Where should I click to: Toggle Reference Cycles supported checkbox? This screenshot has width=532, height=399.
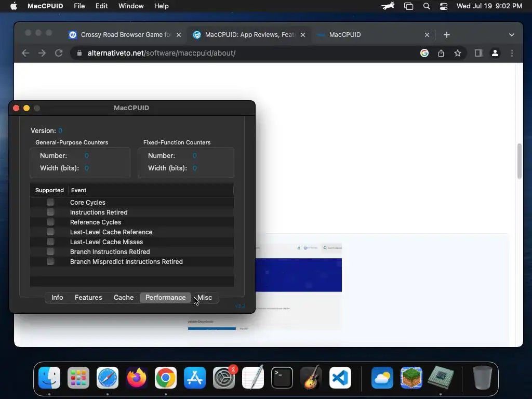point(50,222)
